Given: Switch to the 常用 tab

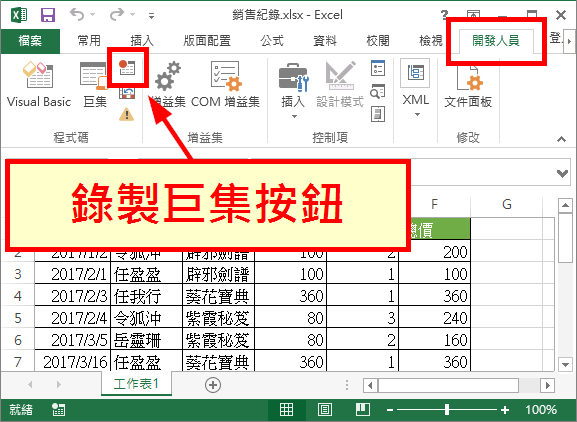Looking at the screenshot, I should [89, 40].
